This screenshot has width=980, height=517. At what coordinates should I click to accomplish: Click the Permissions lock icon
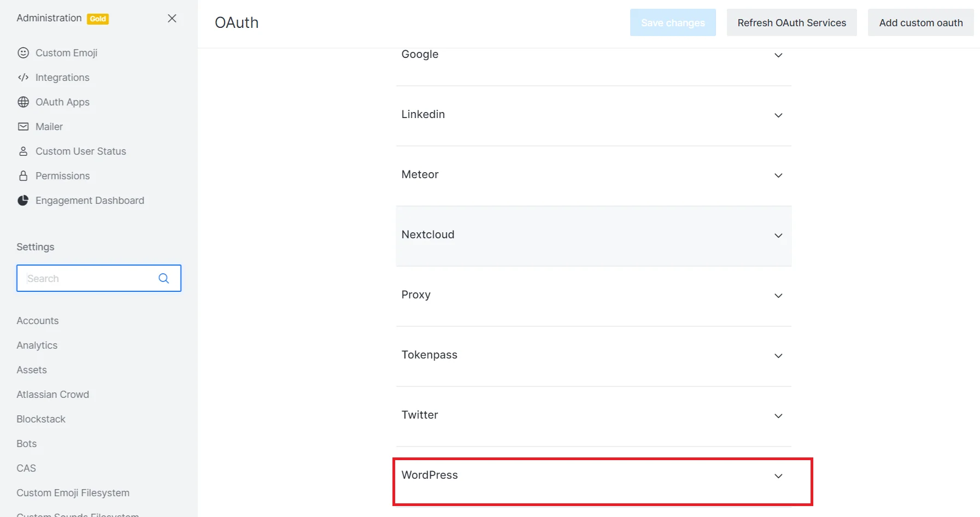(23, 175)
